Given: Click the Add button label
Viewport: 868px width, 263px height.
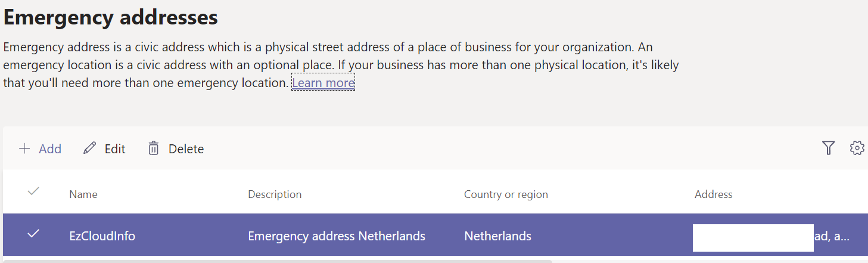Looking at the screenshot, I should [x=50, y=149].
